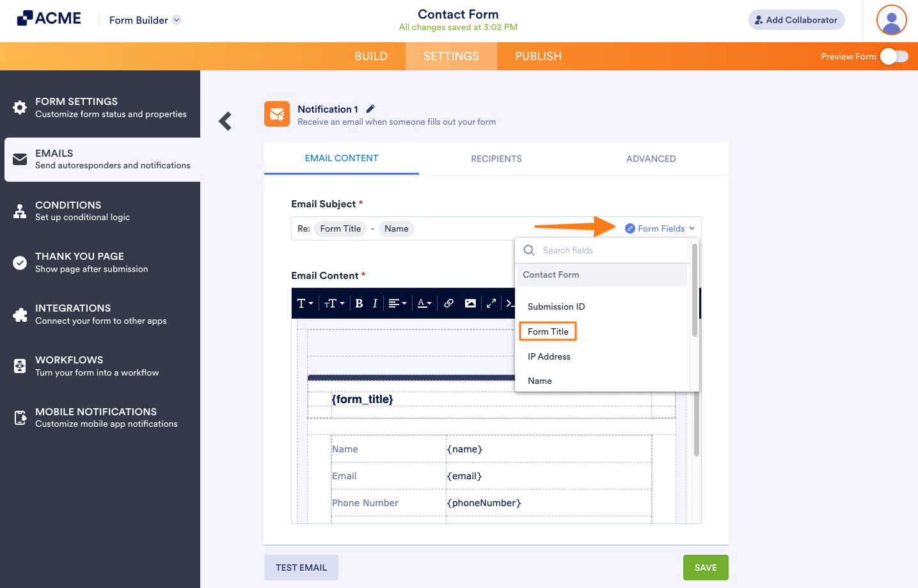
Task: Open the Form Fields dropdown
Action: pos(660,228)
